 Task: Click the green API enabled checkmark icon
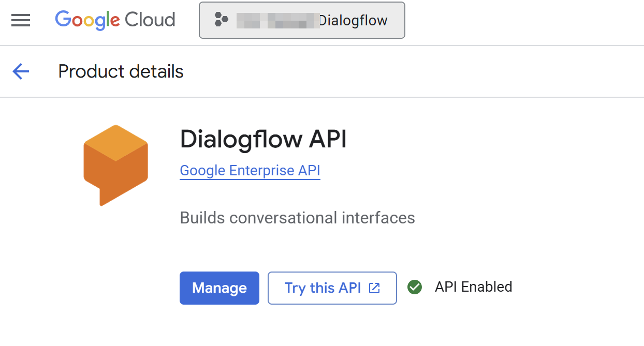(x=415, y=287)
